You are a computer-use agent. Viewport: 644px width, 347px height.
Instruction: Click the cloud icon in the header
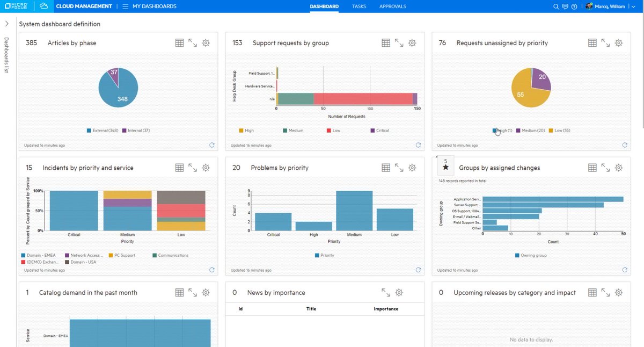click(44, 6)
